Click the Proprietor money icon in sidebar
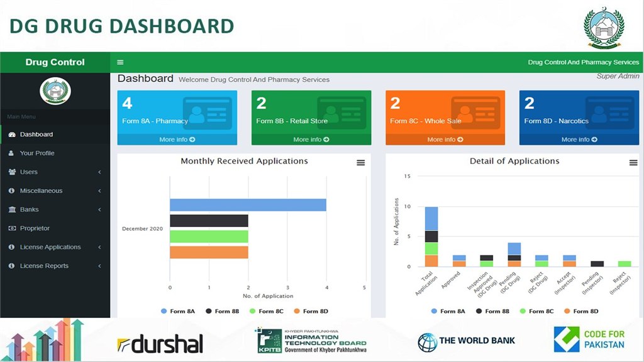The width and height of the screenshot is (644, 362). point(11,229)
